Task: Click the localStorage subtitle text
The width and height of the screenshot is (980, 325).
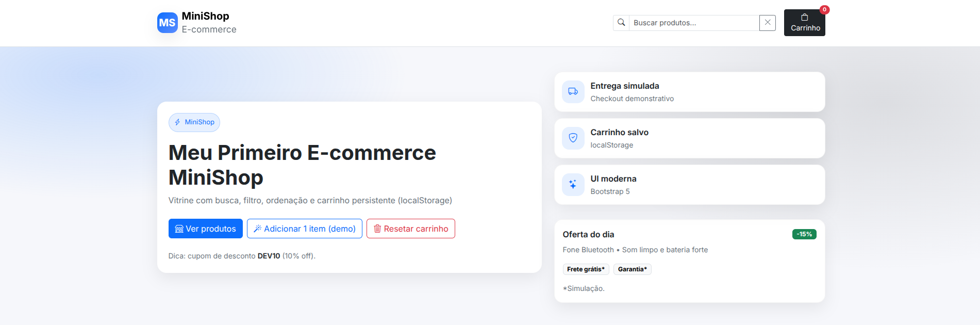Action: [x=612, y=145]
